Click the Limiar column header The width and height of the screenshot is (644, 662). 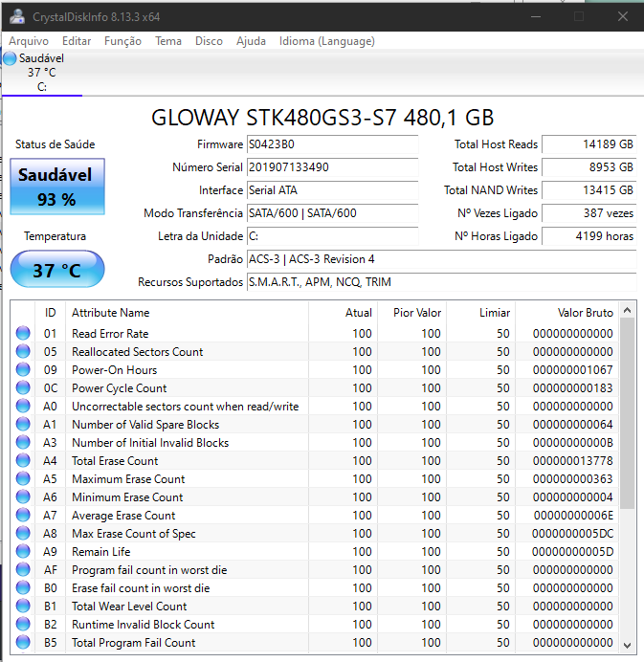[481, 313]
